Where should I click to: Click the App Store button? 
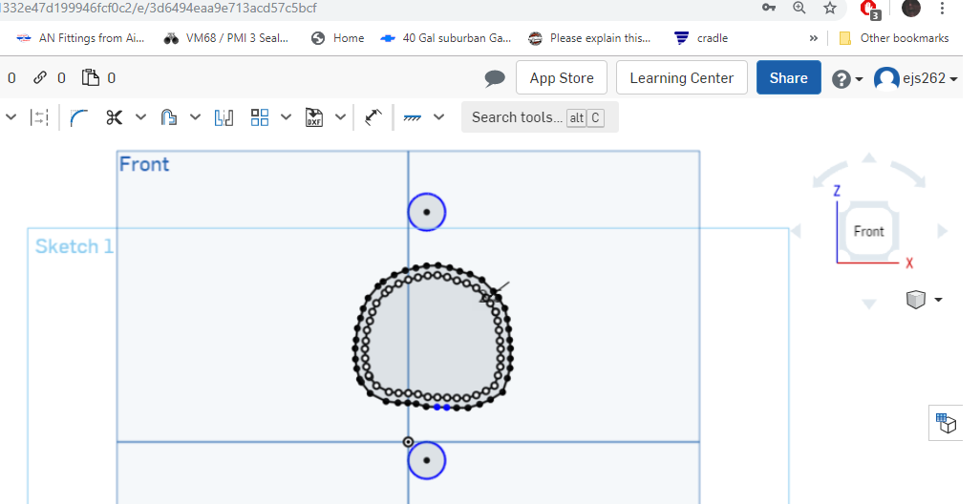(562, 78)
